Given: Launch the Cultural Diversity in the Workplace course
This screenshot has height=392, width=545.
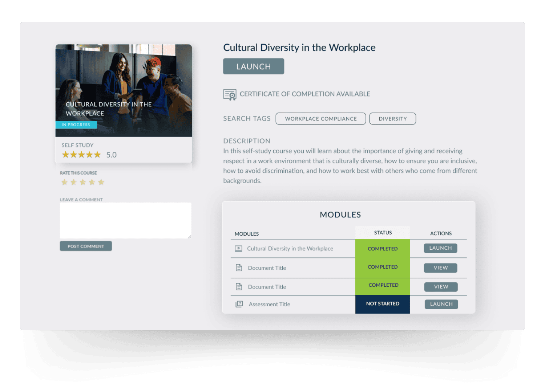Looking at the screenshot, I should (253, 66).
